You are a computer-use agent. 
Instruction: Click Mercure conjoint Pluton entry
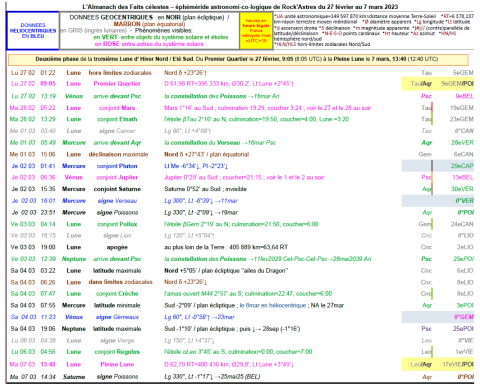coord(117,166)
